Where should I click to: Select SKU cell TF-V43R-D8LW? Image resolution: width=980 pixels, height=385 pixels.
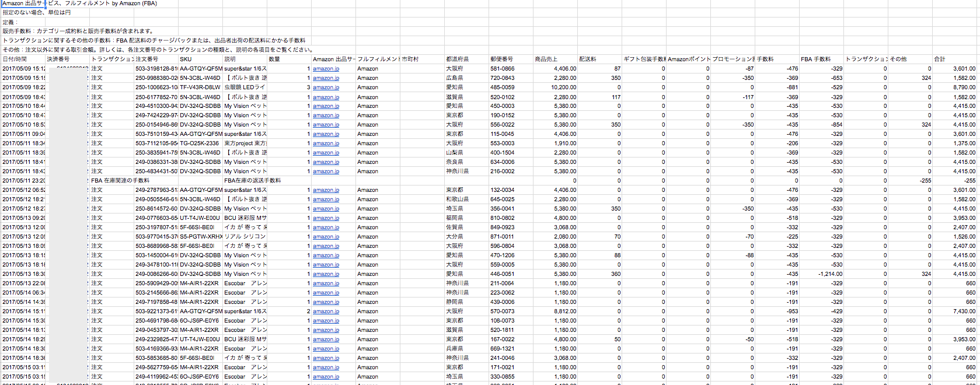pos(200,87)
